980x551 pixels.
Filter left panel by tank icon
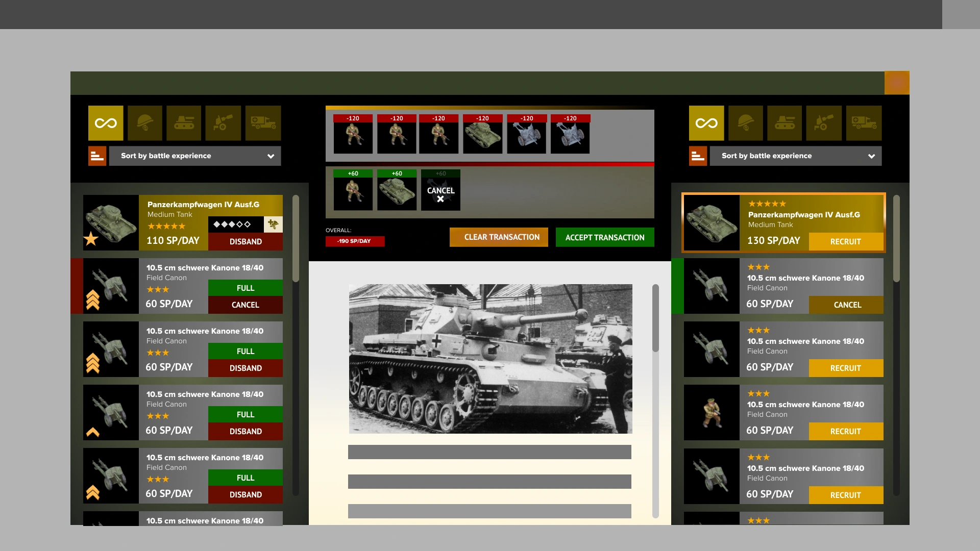tap(184, 123)
